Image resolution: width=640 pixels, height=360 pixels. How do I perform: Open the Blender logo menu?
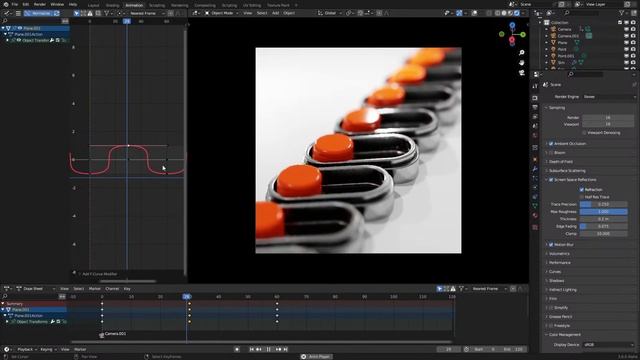[6, 4]
